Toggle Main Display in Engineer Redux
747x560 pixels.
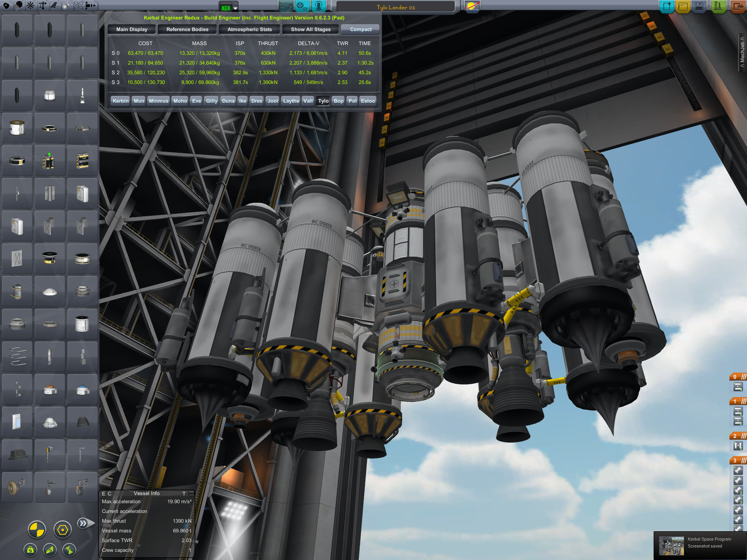pos(132,30)
